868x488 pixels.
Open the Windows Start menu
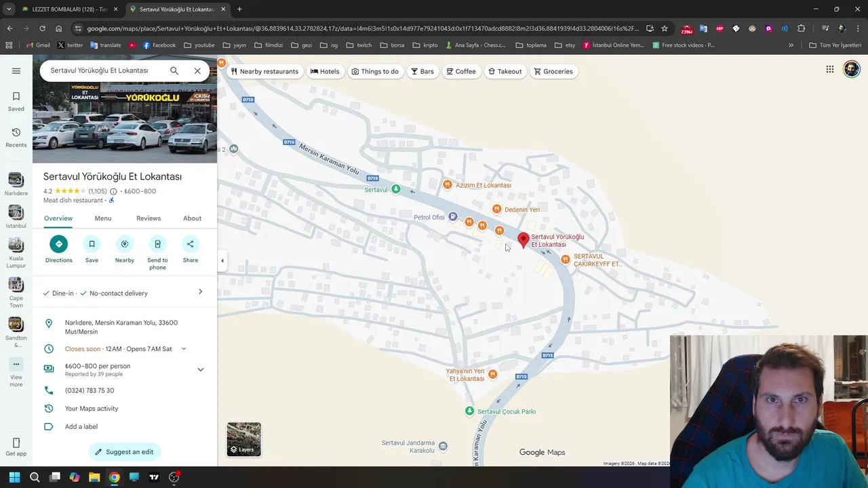click(x=15, y=477)
